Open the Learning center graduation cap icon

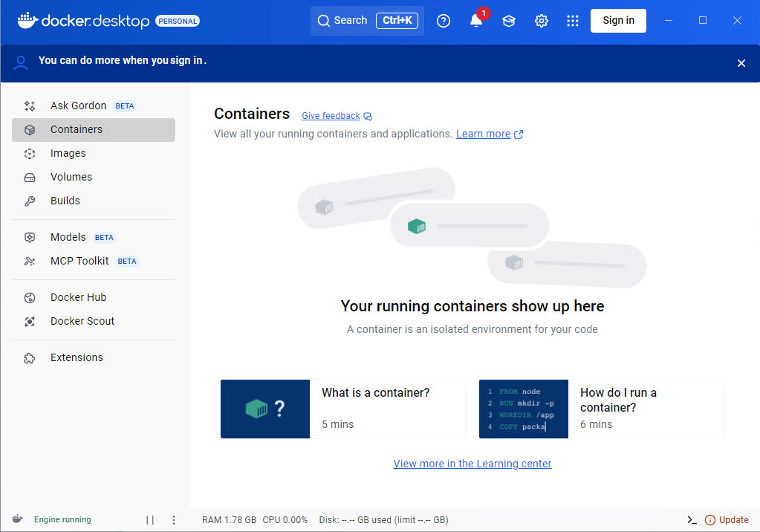coord(509,21)
